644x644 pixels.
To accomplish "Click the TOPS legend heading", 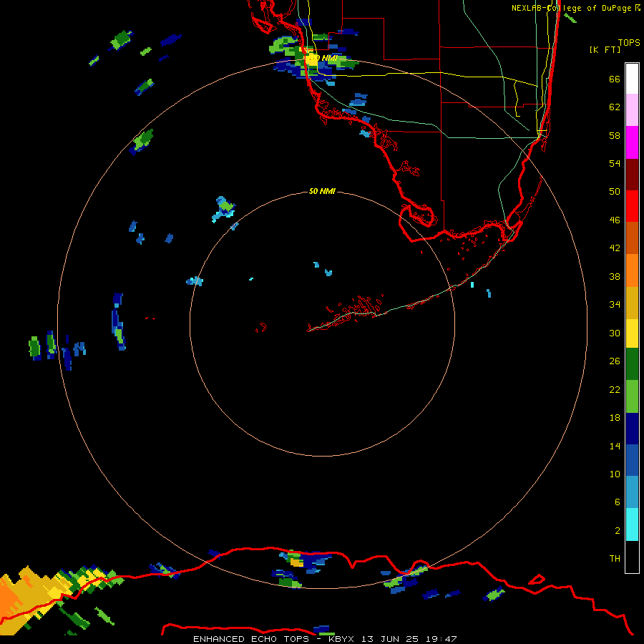I will (x=629, y=42).
